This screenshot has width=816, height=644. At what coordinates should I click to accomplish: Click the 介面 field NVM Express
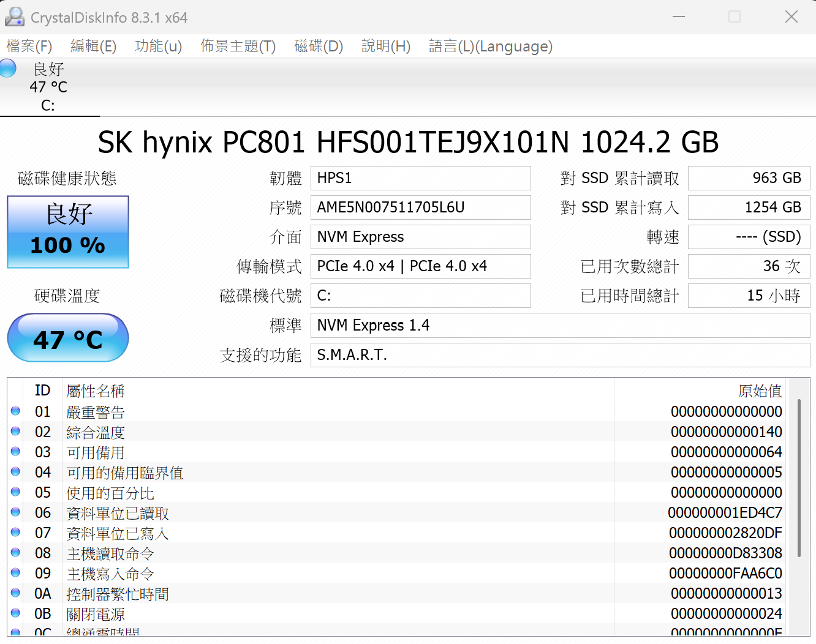[421, 237]
